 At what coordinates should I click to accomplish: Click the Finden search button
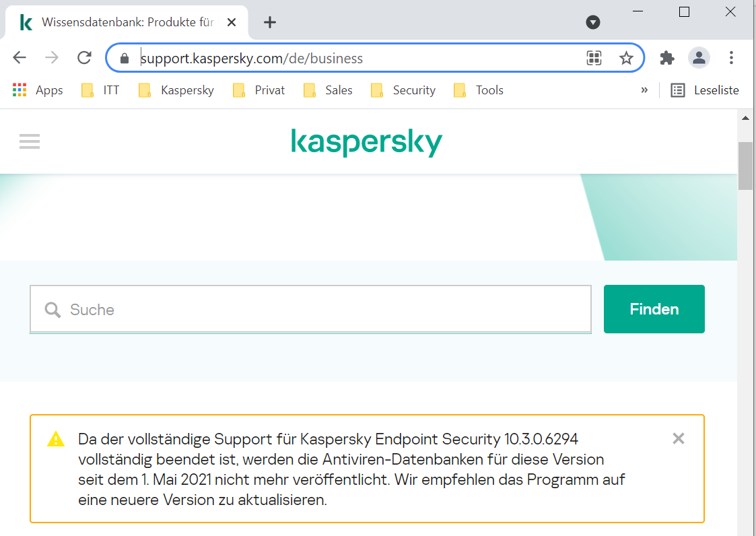coord(654,309)
